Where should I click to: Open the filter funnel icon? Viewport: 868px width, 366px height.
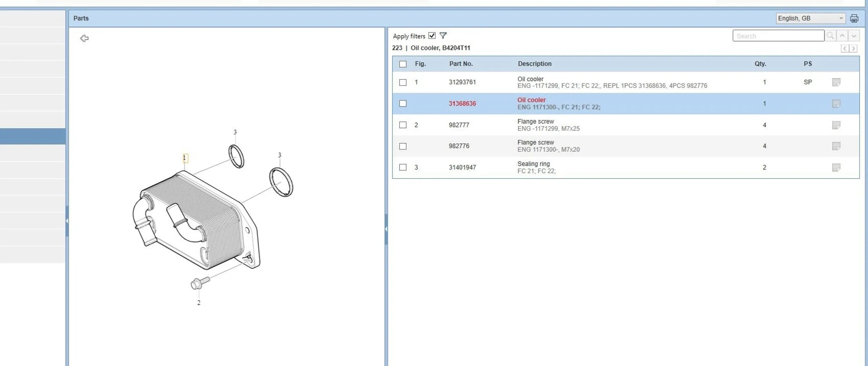tap(443, 35)
